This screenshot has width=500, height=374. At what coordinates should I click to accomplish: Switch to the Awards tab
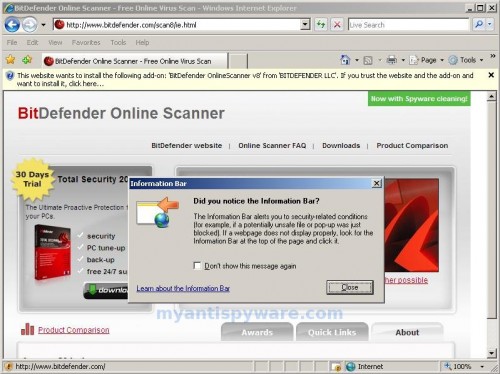(x=257, y=332)
